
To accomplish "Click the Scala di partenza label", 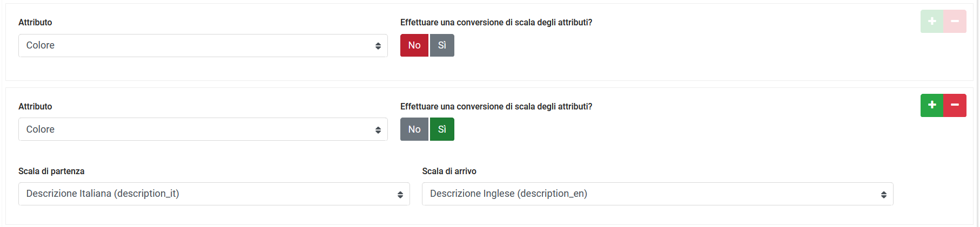I will click(51, 171).
